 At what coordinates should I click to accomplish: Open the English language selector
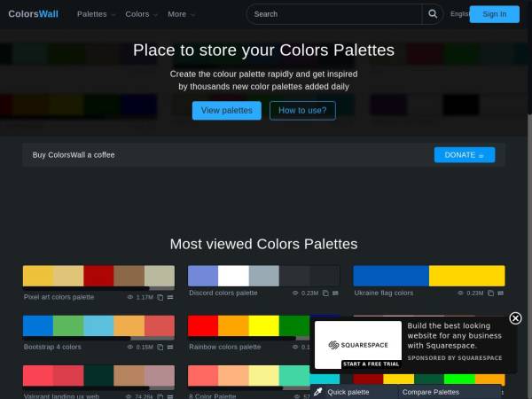point(459,14)
